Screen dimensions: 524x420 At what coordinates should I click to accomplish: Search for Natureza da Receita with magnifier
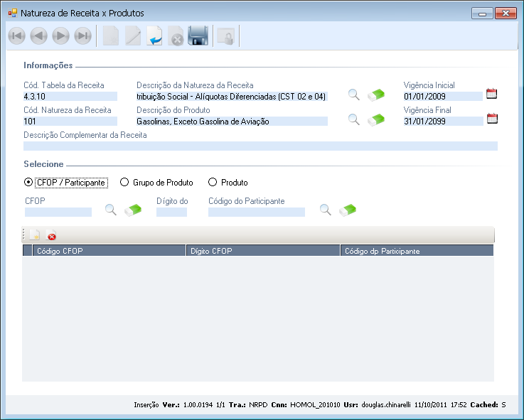point(353,95)
